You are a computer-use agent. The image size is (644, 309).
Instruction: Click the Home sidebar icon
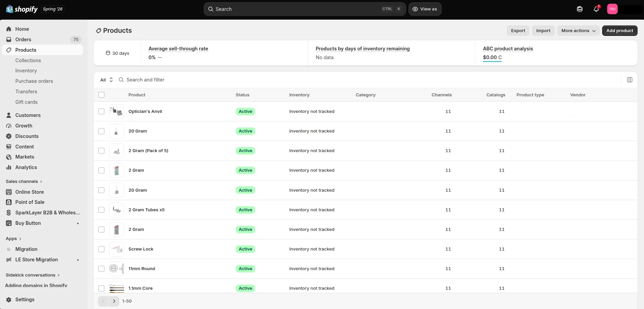pos(9,29)
